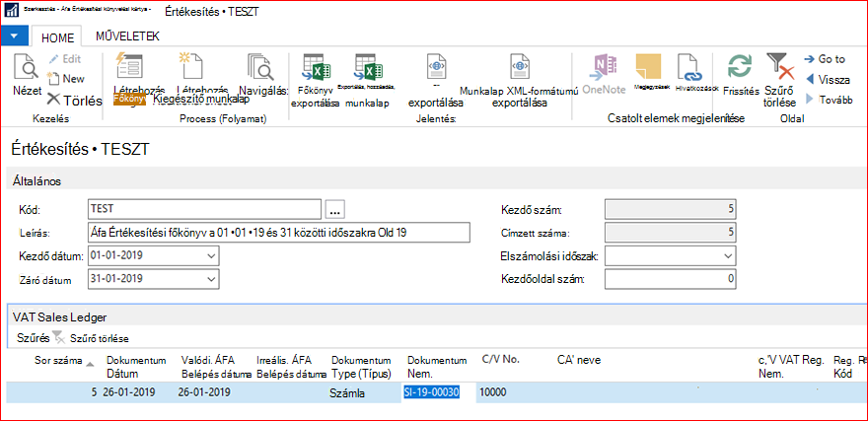
Task: Click Vissza previous record button
Action: 828,79
